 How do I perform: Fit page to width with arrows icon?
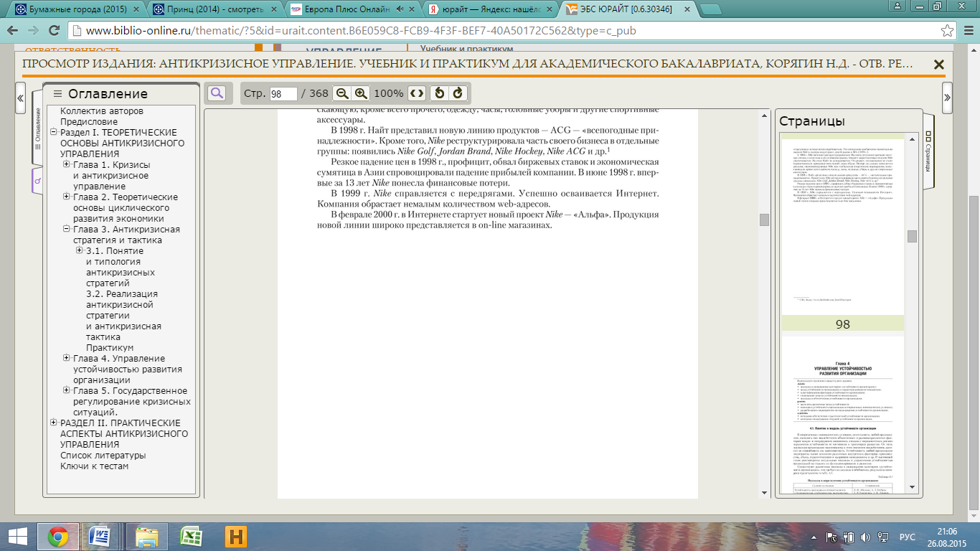point(417,94)
